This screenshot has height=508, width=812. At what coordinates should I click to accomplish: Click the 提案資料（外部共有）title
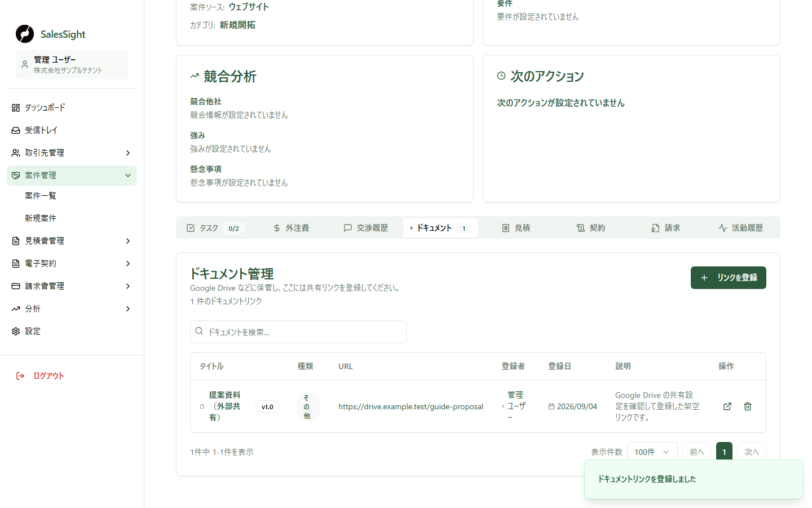pyautogui.click(x=225, y=406)
